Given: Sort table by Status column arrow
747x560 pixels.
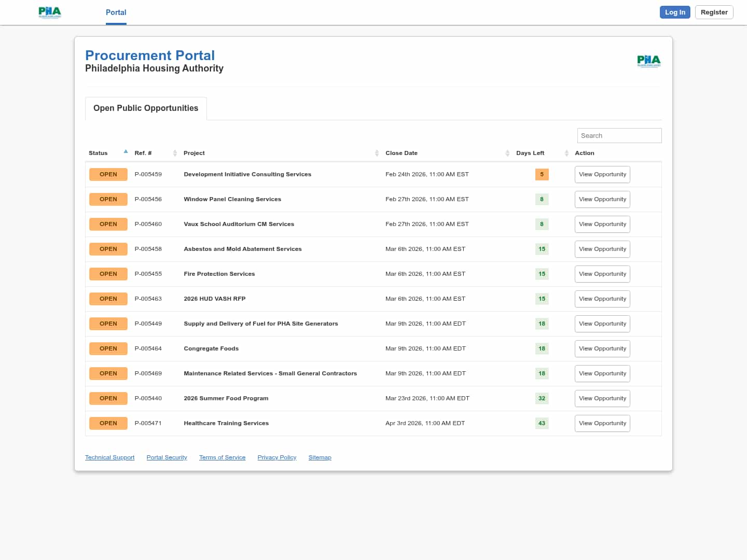Looking at the screenshot, I should tap(126, 152).
